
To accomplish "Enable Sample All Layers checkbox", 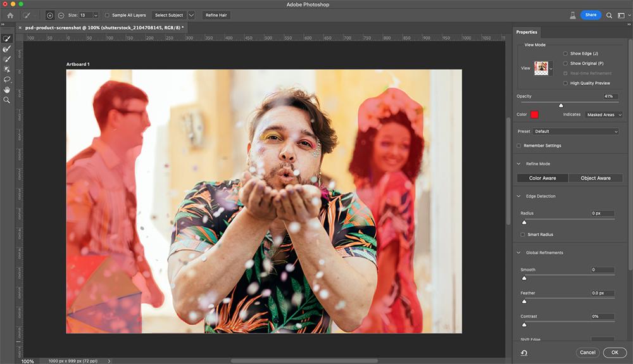I will click(107, 15).
